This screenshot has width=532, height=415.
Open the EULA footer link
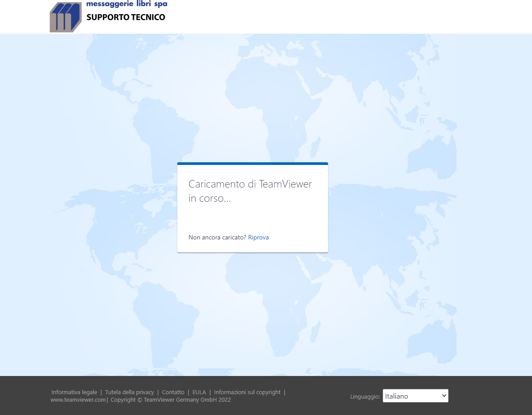click(199, 392)
